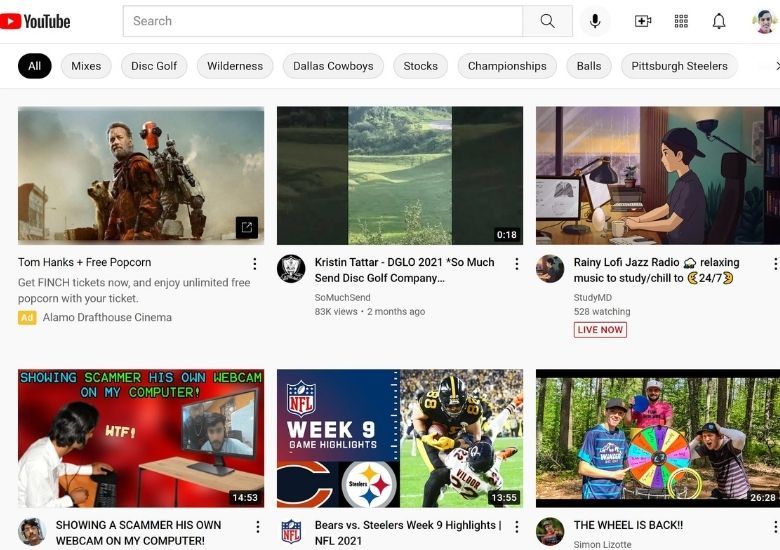The height and width of the screenshot is (550, 780).
Task: Open options menu for Kristin Tattar video
Action: (517, 264)
